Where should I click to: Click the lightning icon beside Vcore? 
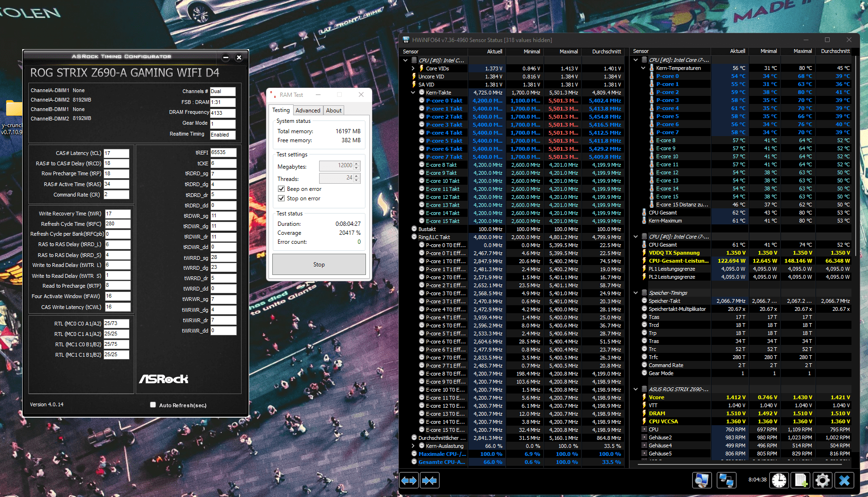pos(644,397)
